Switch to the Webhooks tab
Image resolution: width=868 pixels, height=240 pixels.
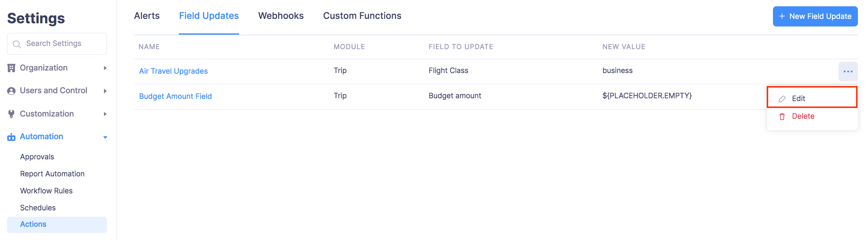click(281, 15)
